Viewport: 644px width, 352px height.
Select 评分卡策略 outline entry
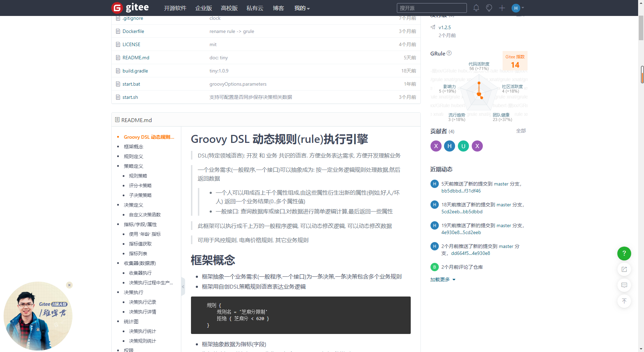(x=140, y=186)
